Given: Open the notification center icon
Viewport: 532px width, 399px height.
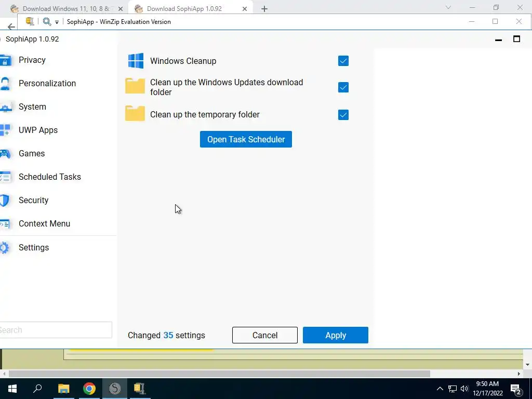Looking at the screenshot, I should 516,389.
